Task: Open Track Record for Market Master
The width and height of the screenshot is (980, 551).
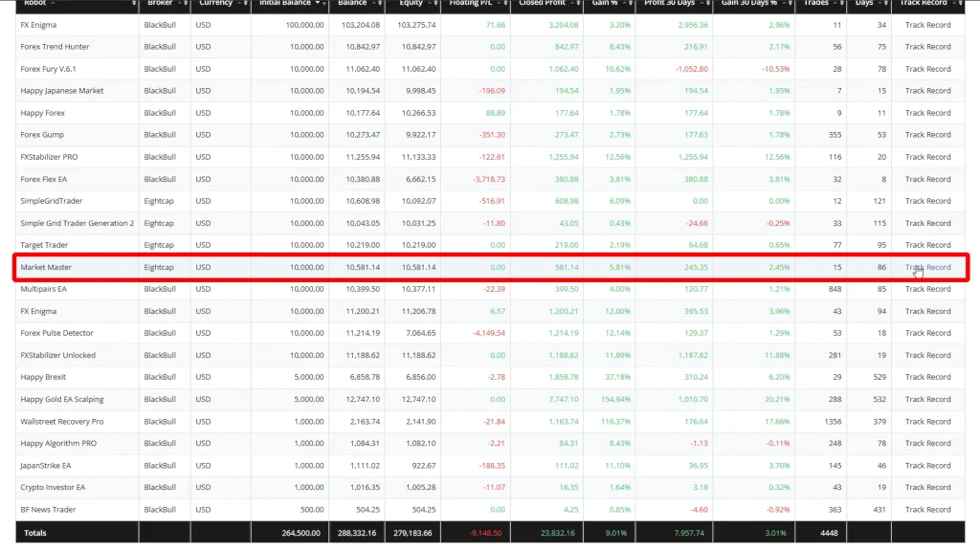Action: pyautogui.click(x=927, y=268)
